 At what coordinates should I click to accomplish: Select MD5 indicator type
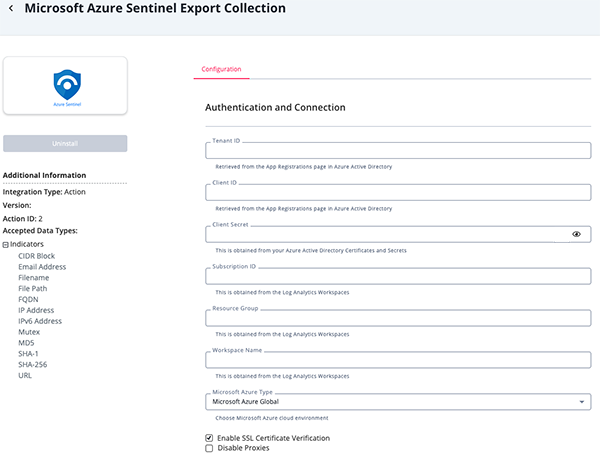(26, 343)
